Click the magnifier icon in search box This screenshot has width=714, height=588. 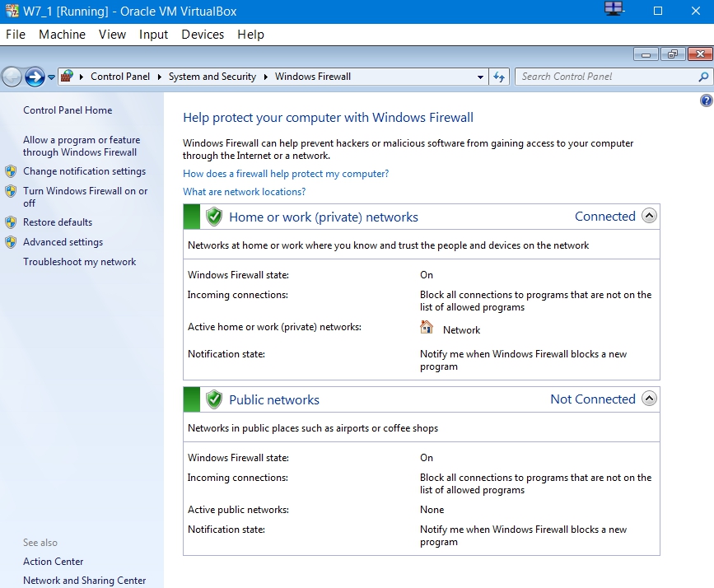(x=703, y=77)
